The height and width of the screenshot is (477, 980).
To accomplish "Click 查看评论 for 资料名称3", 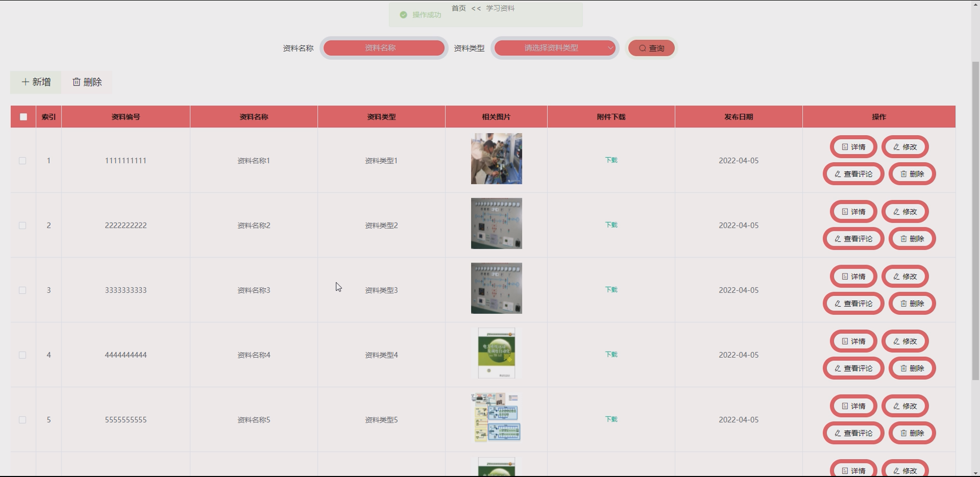I will (854, 303).
